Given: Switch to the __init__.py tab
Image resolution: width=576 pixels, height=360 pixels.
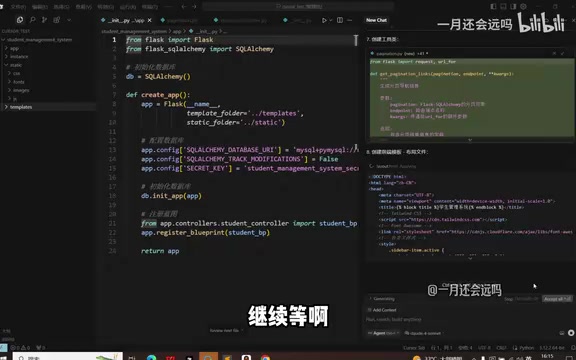Looking at the screenshot, I should pos(126,20).
